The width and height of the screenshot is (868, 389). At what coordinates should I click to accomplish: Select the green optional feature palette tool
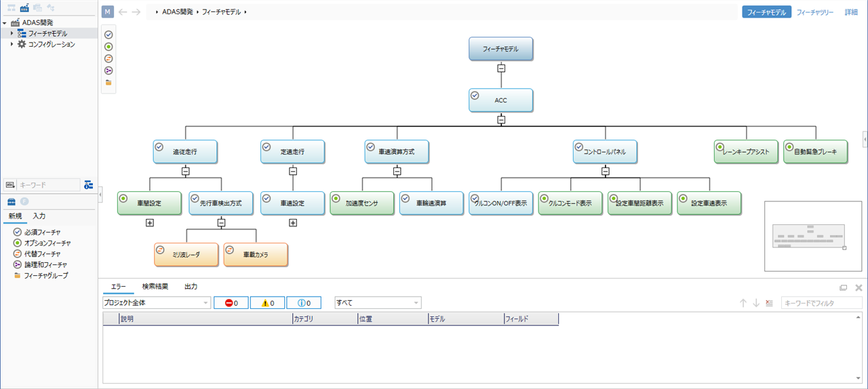(x=108, y=47)
